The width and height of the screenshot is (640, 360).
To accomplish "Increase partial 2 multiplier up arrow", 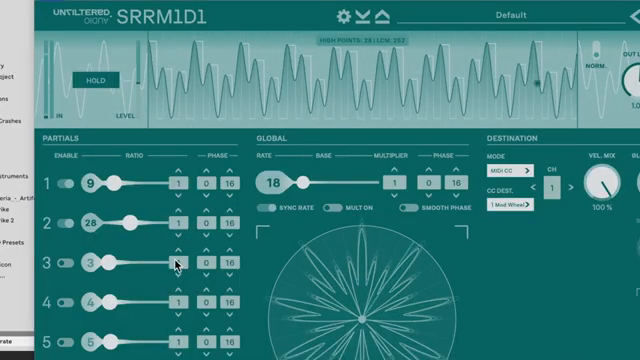I will (178, 210).
